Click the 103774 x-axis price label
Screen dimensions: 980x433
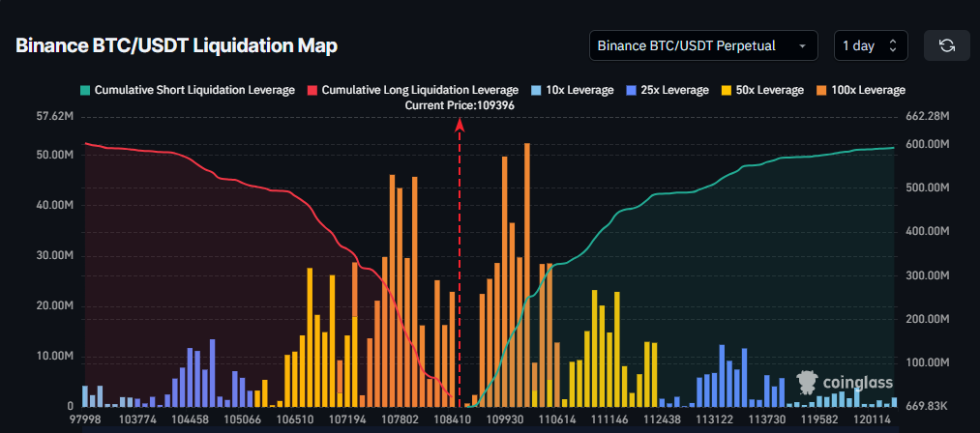135,419
